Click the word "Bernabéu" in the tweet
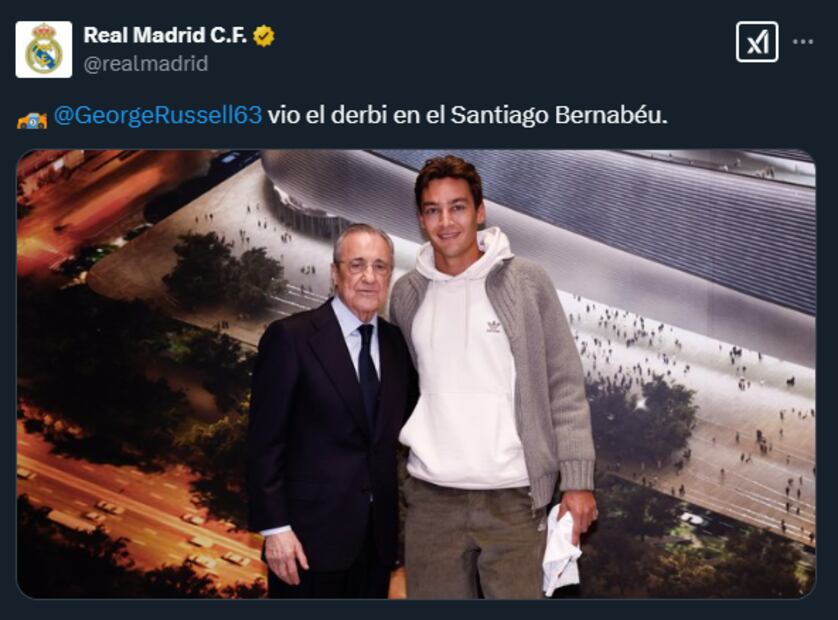 (611, 115)
